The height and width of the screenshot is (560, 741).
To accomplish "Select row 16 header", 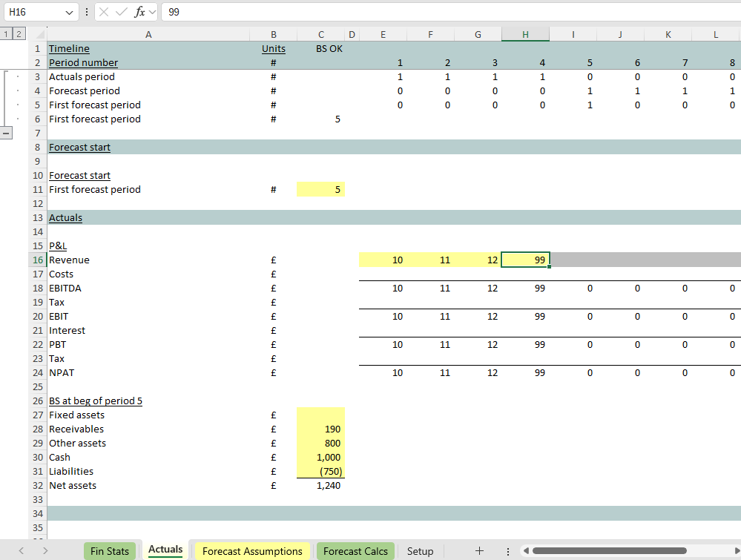I will click(x=38, y=260).
